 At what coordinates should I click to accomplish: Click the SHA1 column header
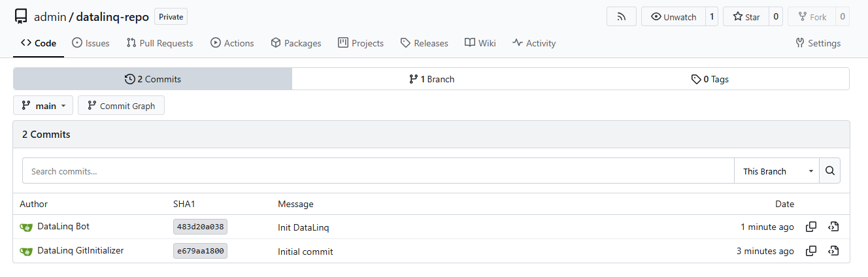pos(184,204)
